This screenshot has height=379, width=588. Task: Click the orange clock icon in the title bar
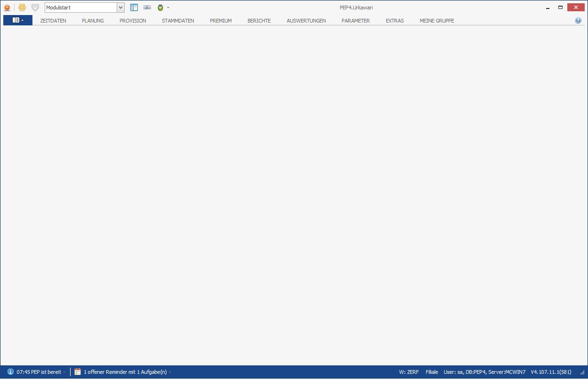pyautogui.click(x=7, y=8)
